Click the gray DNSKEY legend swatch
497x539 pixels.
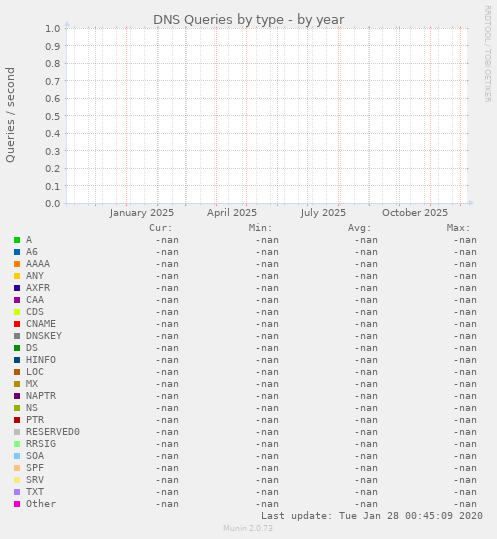tap(17, 336)
